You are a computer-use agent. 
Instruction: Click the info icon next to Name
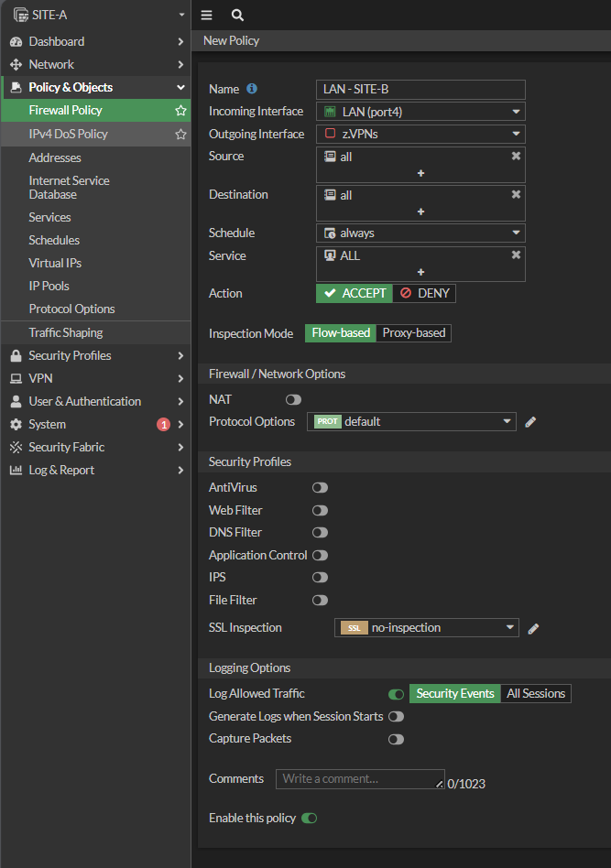click(x=252, y=89)
